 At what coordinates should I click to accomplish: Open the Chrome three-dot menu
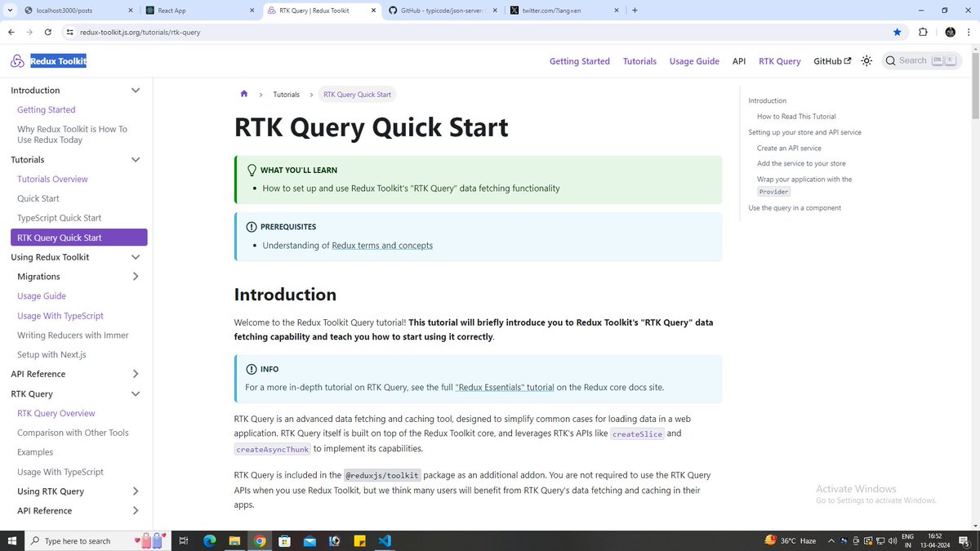(x=969, y=32)
